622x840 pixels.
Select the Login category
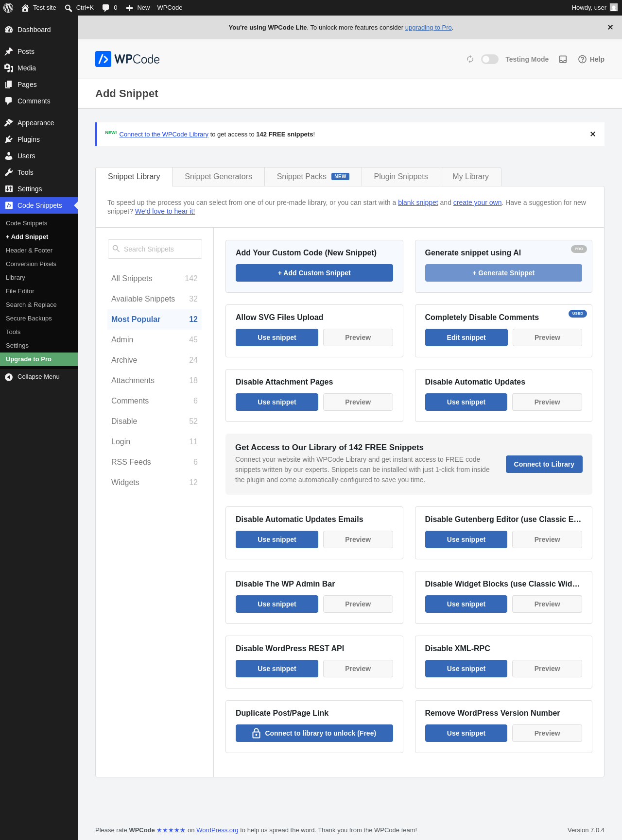(155, 442)
